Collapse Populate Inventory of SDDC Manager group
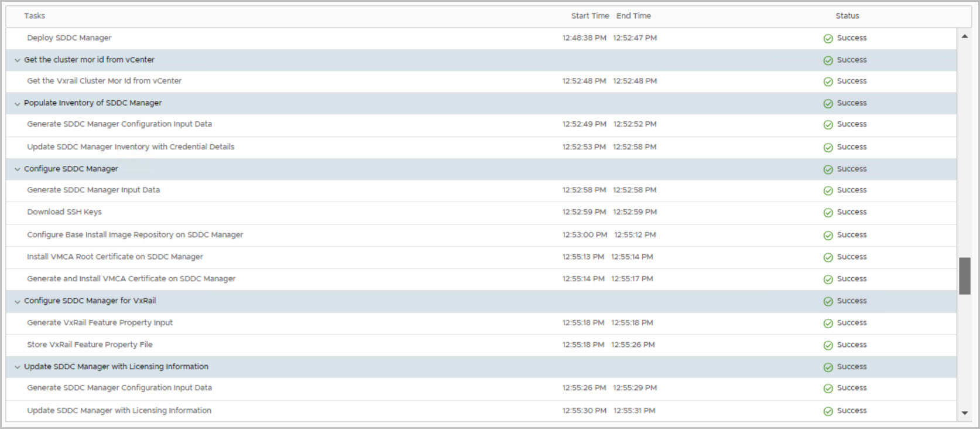980x429 pixels. point(18,104)
